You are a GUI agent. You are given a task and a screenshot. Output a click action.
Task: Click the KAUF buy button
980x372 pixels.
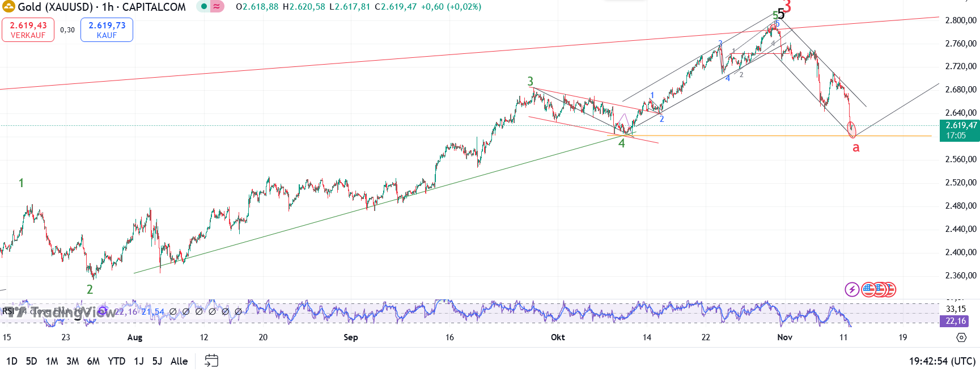click(x=107, y=30)
